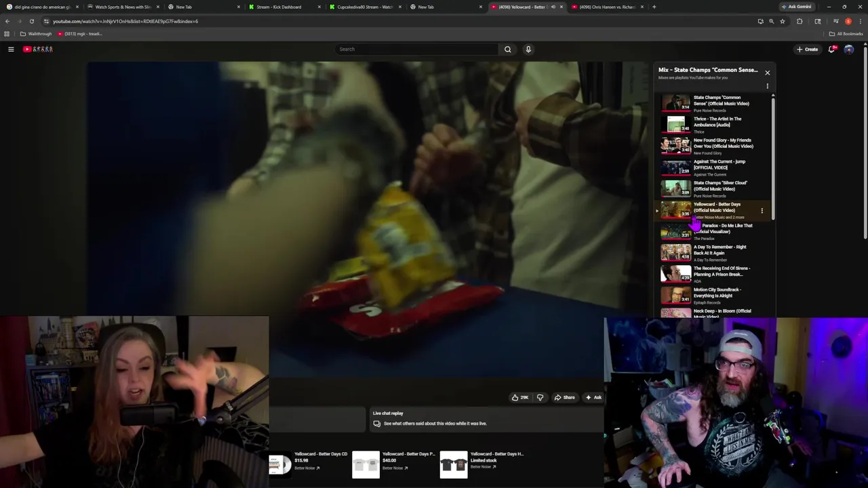Open the Mix playlist options menu

[767, 86]
